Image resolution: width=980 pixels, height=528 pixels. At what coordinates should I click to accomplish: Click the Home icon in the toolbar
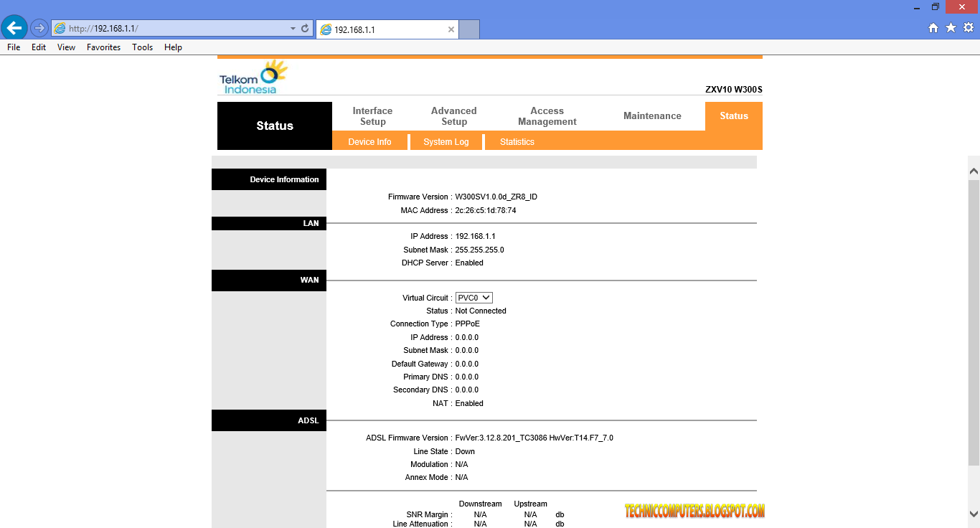933,27
